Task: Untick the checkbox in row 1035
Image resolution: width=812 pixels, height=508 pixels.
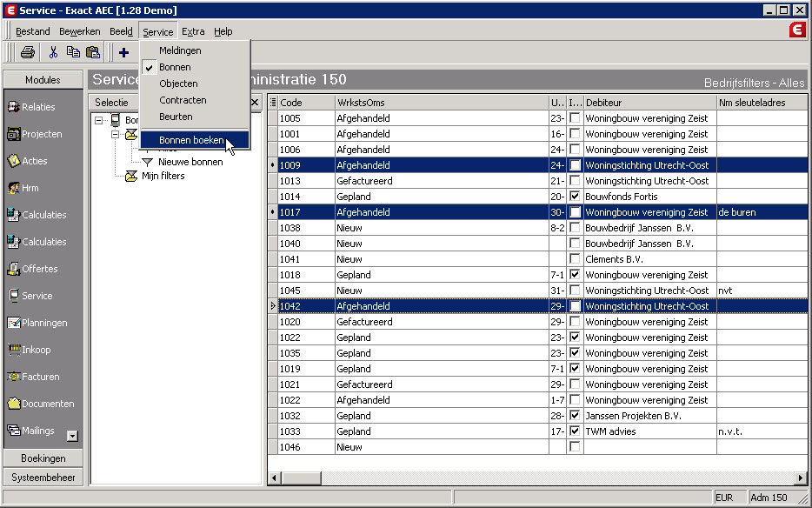Action: pos(575,353)
